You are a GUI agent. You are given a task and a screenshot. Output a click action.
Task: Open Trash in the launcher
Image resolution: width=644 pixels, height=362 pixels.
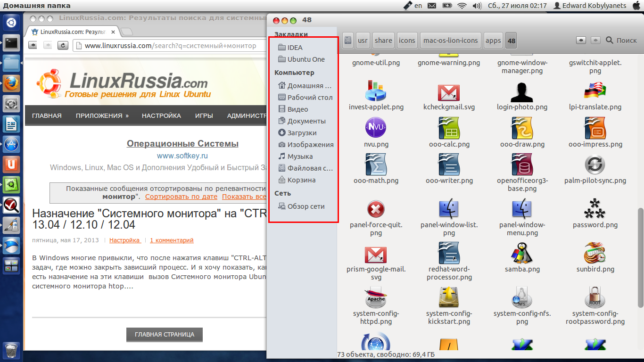point(11,351)
